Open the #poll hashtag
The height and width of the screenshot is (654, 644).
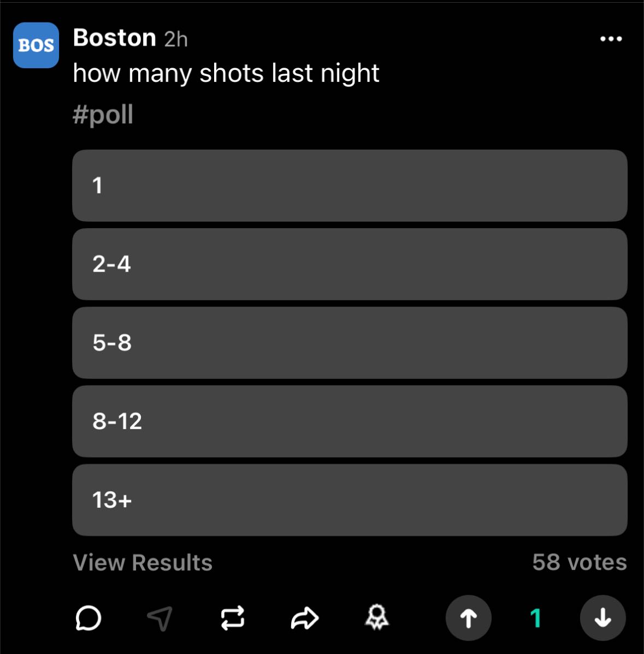pos(103,115)
